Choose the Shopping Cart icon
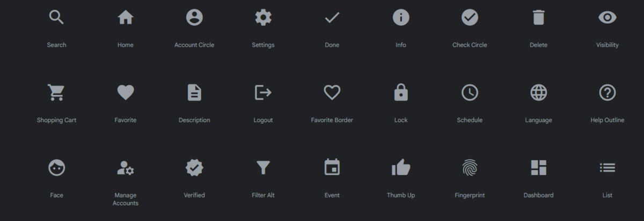Image resolution: width=644 pixels, height=221 pixels. coord(56,92)
